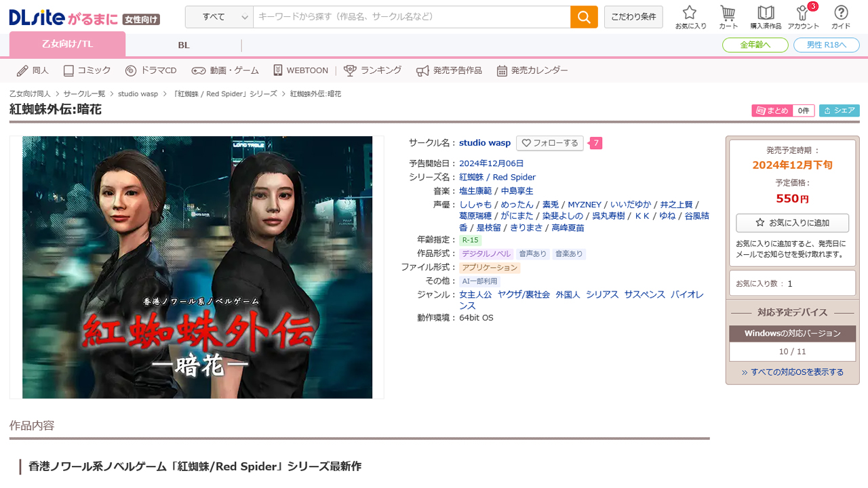The width and height of the screenshot is (868, 488).
Task: Click the 音楽あり tag
Action: (x=569, y=254)
